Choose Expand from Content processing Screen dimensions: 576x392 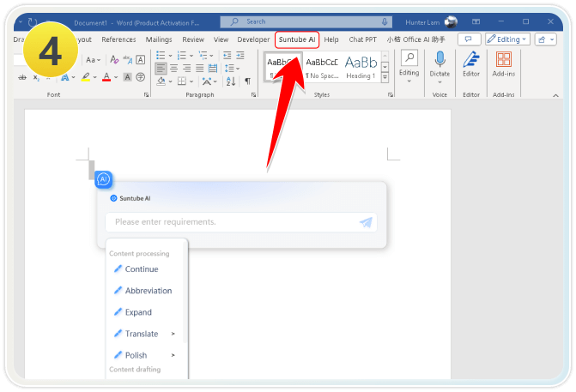[138, 312]
